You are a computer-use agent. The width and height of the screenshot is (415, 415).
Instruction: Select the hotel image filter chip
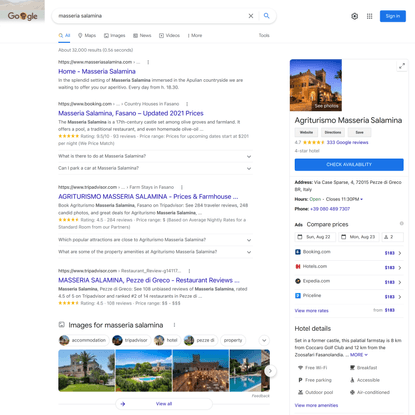coord(167,340)
